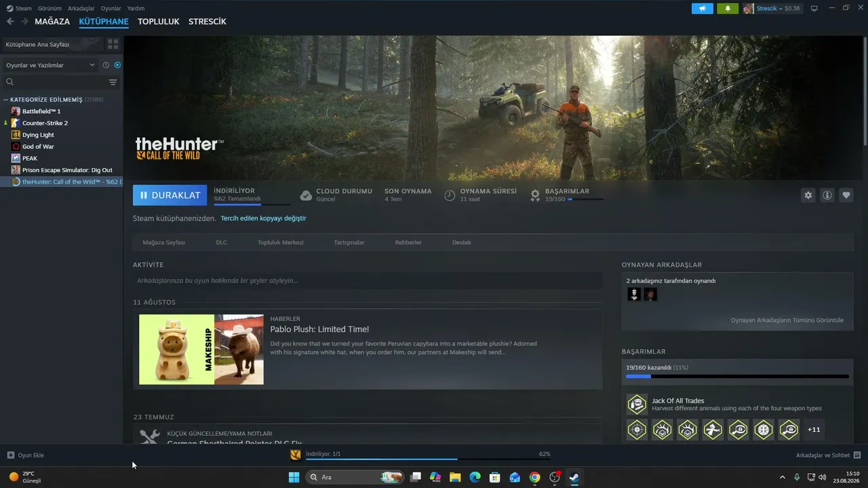868x488 pixels.
Task: Add theHunter to favorites with heart
Action: 846,195
